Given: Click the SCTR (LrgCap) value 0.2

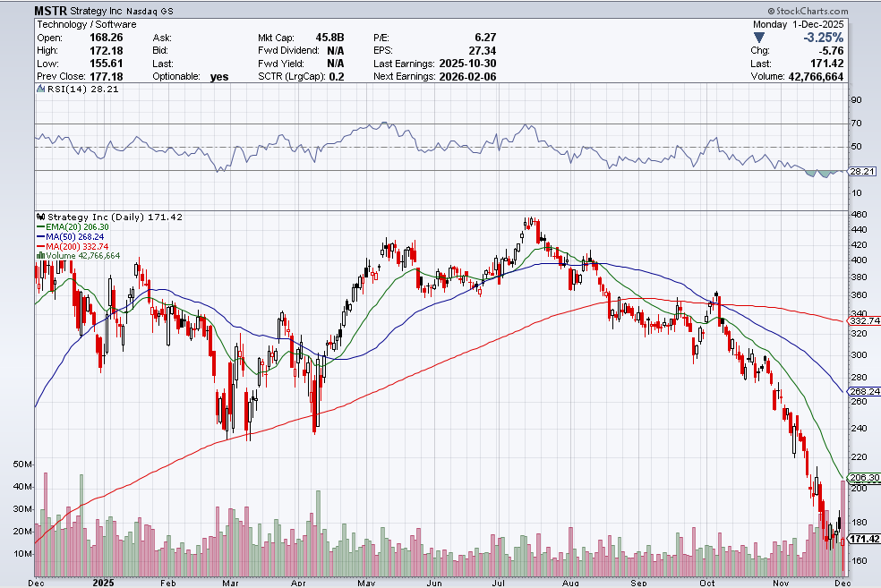Looking at the screenshot, I should [x=337, y=76].
